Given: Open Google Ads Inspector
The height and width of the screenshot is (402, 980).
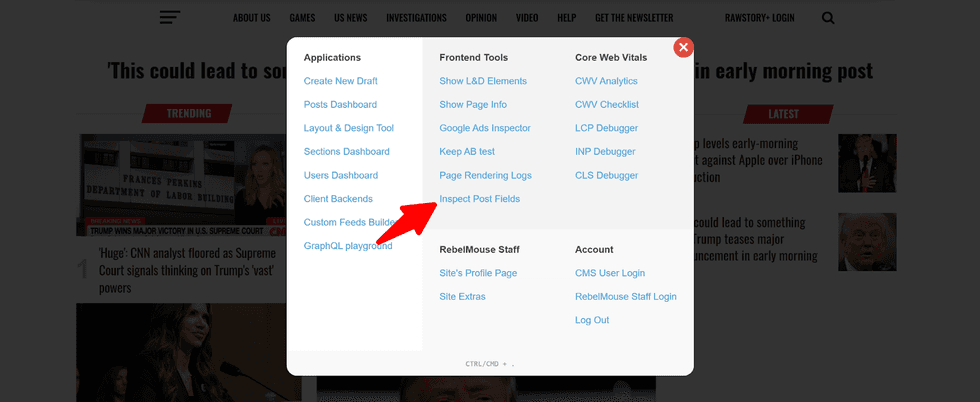Looking at the screenshot, I should (485, 128).
